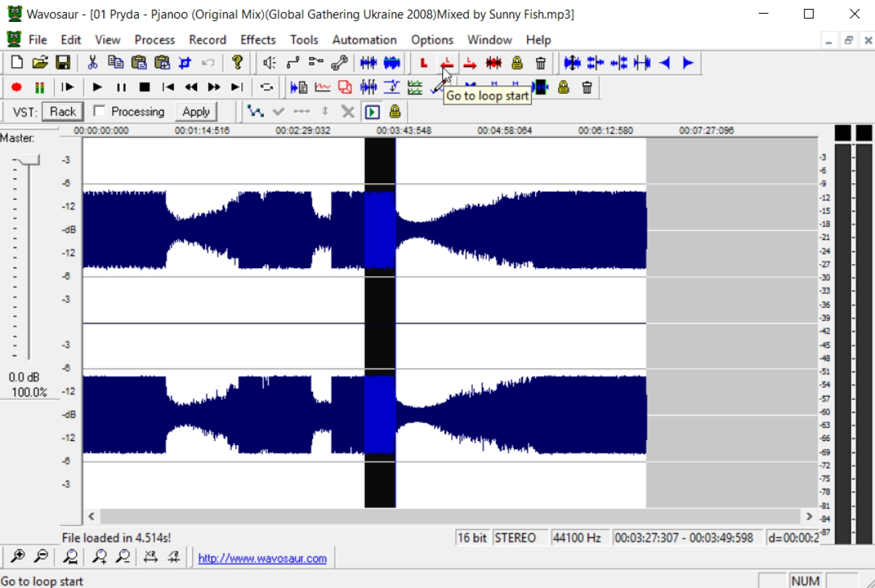875x588 pixels.
Task: Create a new file with the blank page icon
Action: pos(17,63)
